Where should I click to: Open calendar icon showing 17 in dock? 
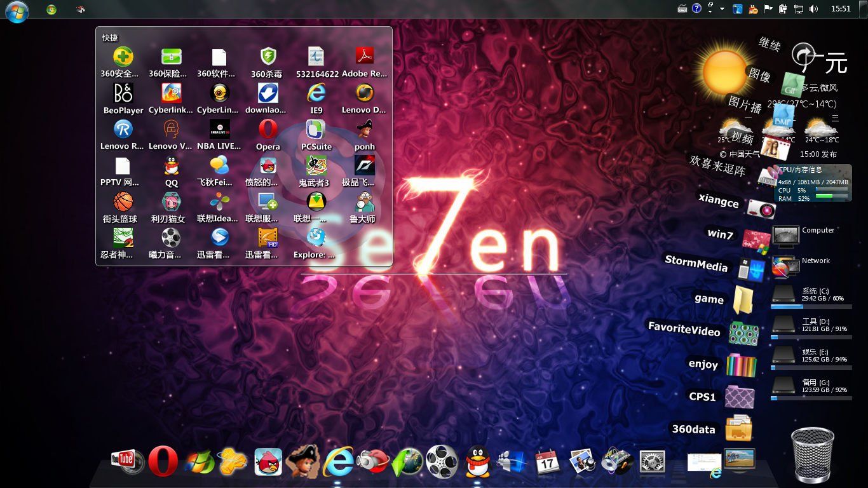point(547,462)
